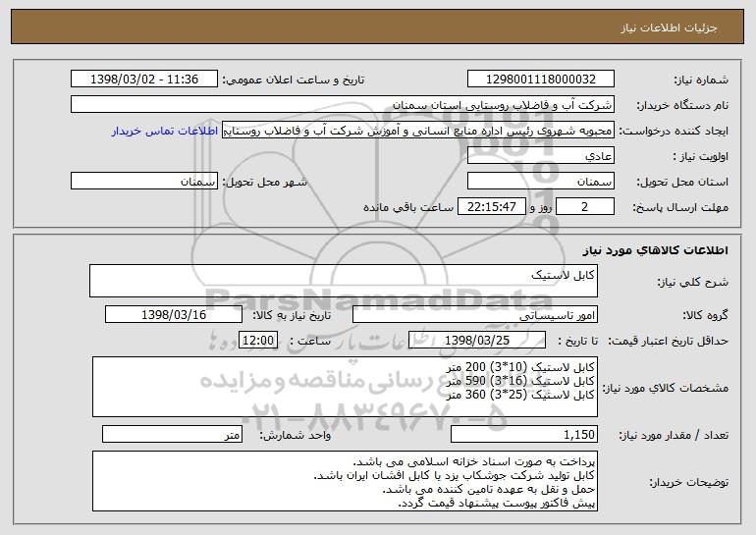
Task: Click the buyer notes text area
Action: pyautogui.click(x=345, y=481)
